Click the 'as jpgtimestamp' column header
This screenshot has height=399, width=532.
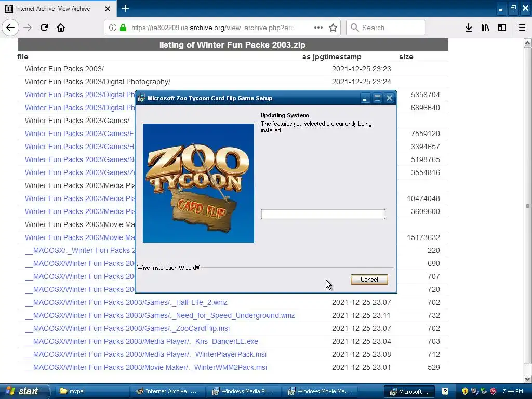click(332, 57)
